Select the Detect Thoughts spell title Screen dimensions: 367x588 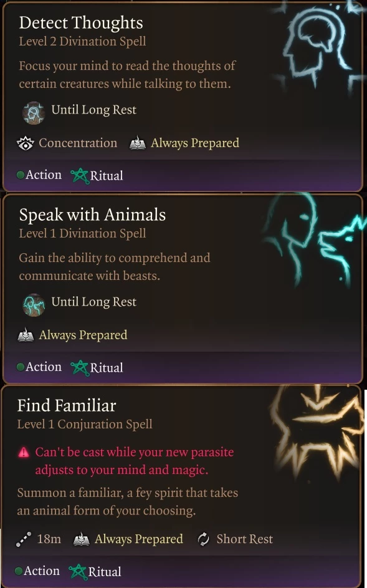[81, 23]
